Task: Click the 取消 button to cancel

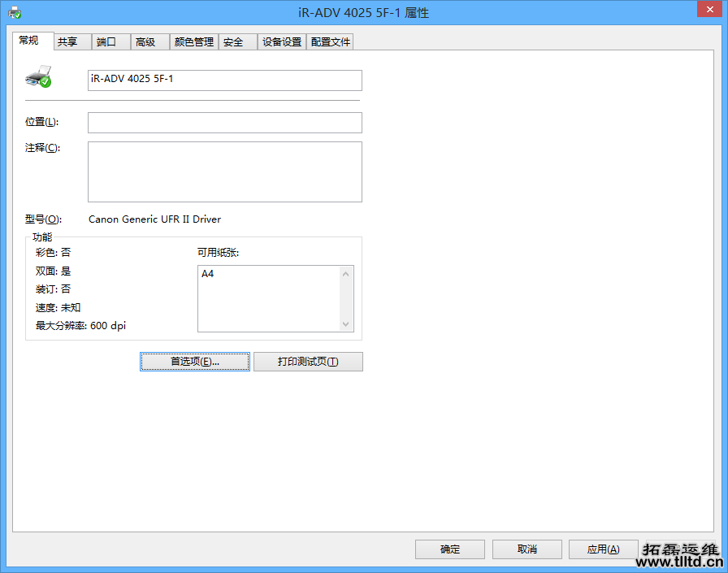Action: coord(526,549)
